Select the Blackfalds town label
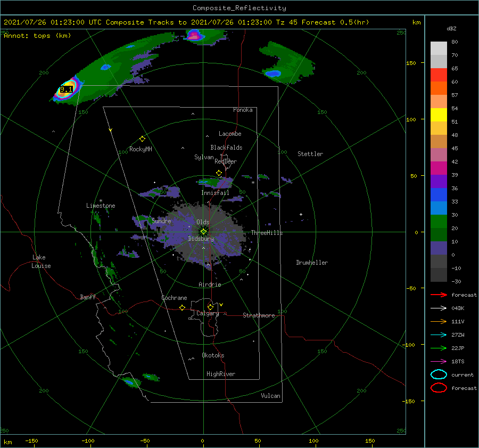The height and width of the screenshot is (448, 479). (226, 148)
